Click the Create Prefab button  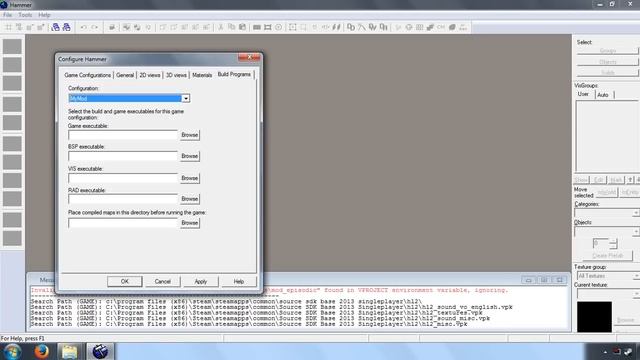coord(607,256)
